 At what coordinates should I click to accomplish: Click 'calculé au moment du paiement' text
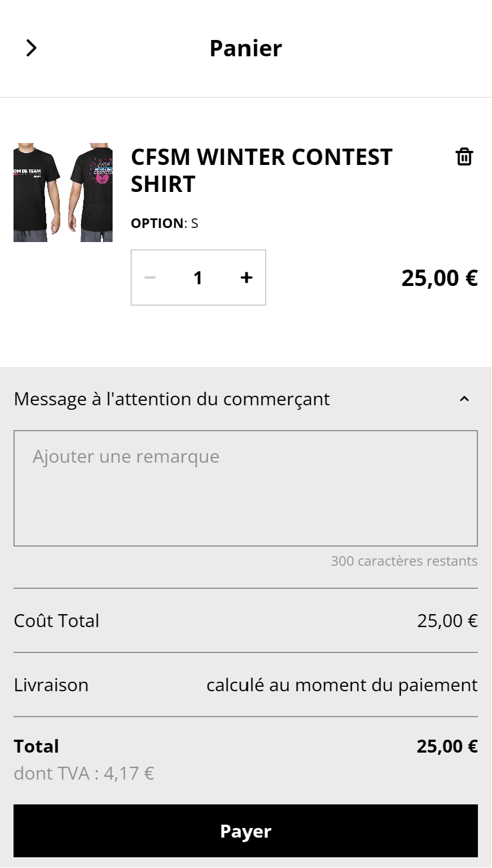pos(342,685)
